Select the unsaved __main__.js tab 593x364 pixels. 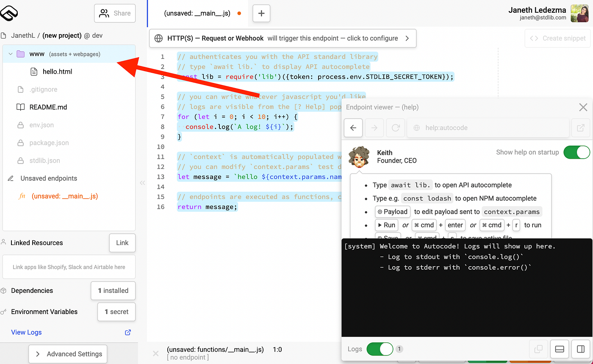[x=196, y=13]
